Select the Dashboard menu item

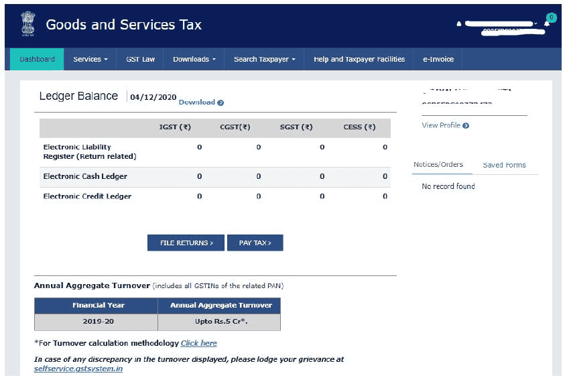coord(36,59)
